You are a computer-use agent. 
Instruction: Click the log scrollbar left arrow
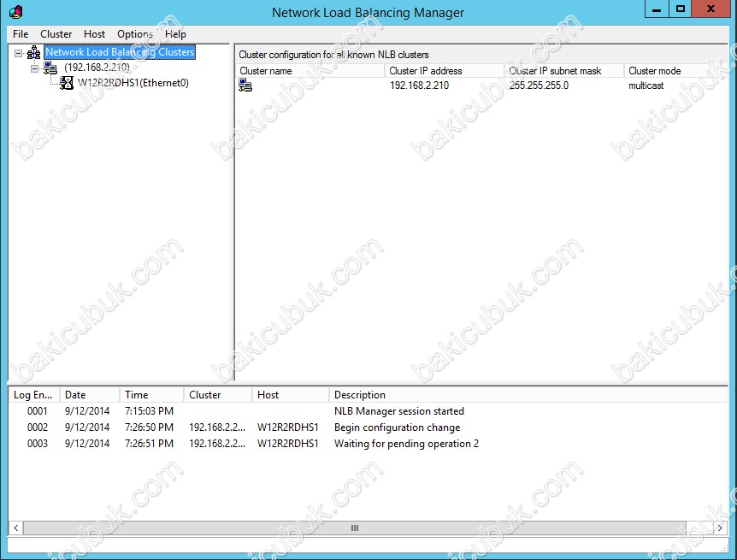[x=16, y=528]
